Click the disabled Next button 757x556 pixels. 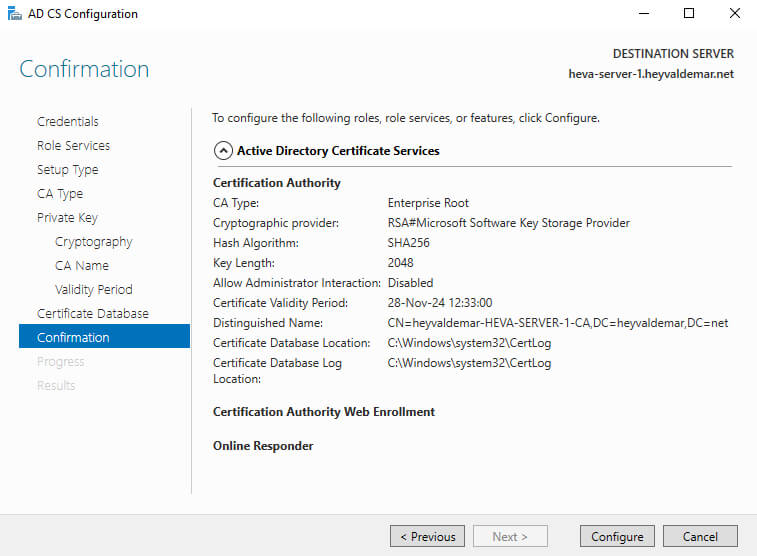click(510, 536)
